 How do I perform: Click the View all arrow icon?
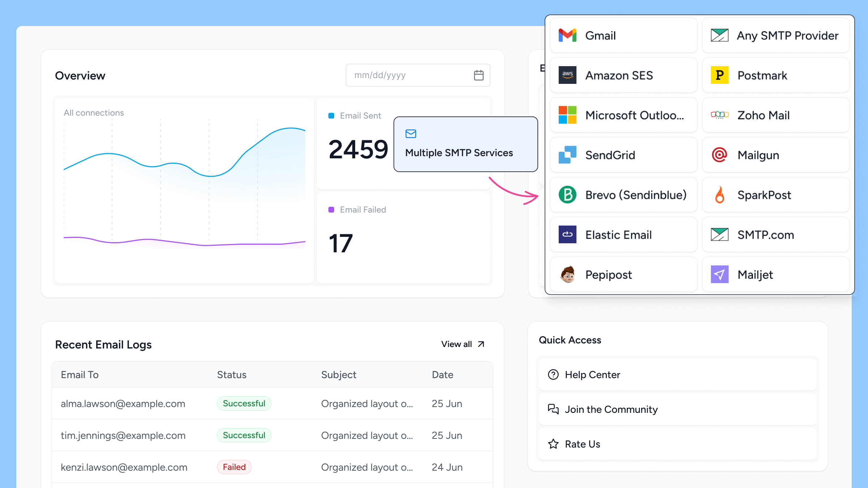click(481, 344)
